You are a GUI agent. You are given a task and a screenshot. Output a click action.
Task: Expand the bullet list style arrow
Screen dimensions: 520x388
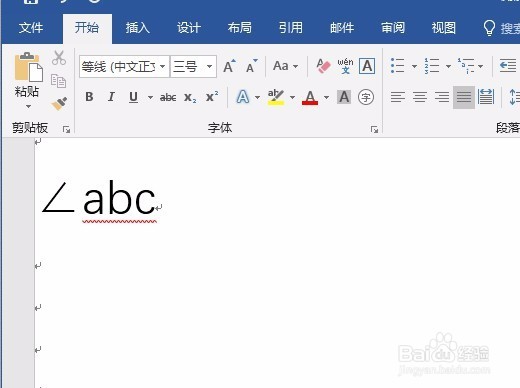pos(414,66)
